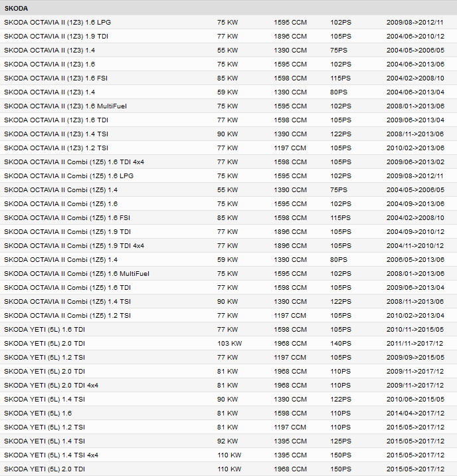Select OCTAVIA II Combi (1Z5) 1.4 TSI
This screenshot has height=476, width=457.
(x=228, y=302)
